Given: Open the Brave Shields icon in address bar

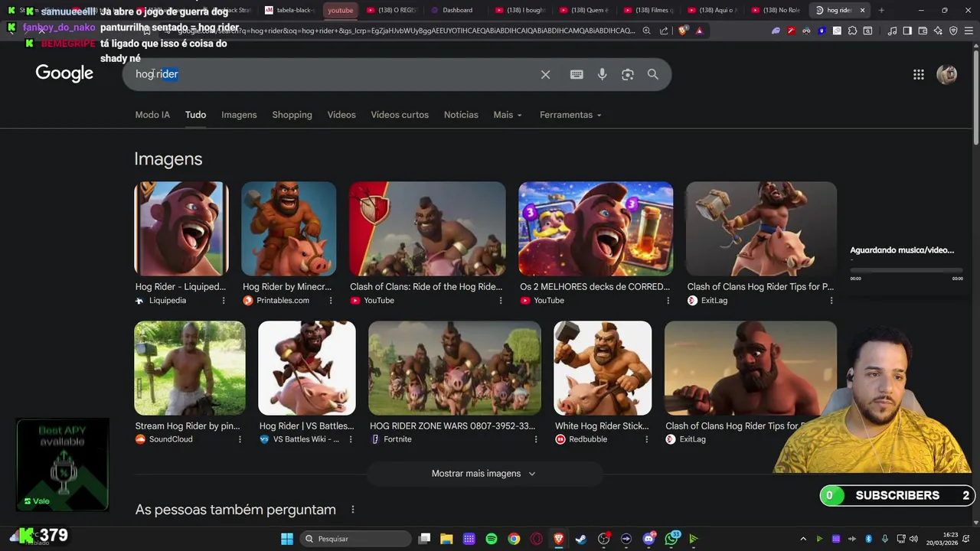Looking at the screenshot, I should point(684,31).
